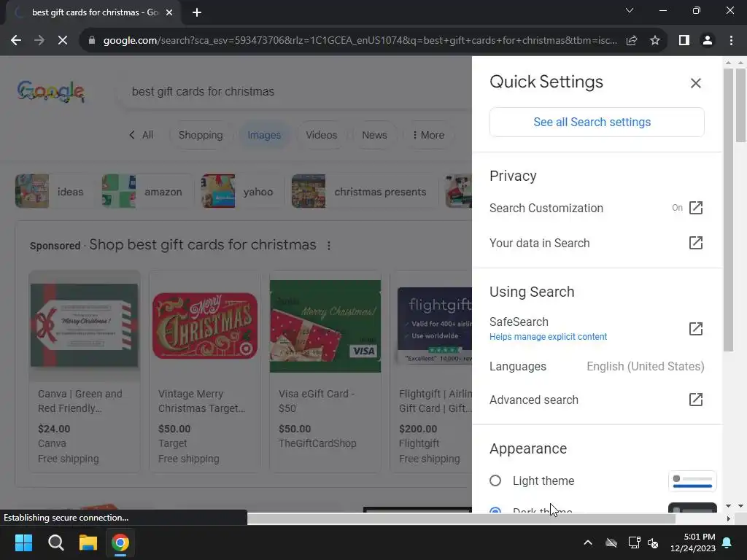Image resolution: width=747 pixels, height=560 pixels.
Task: Switch to the Shopping tab
Action: (x=201, y=135)
